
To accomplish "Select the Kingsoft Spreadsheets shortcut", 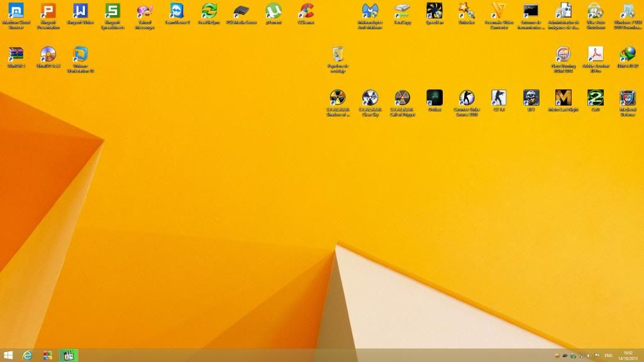I will (113, 11).
